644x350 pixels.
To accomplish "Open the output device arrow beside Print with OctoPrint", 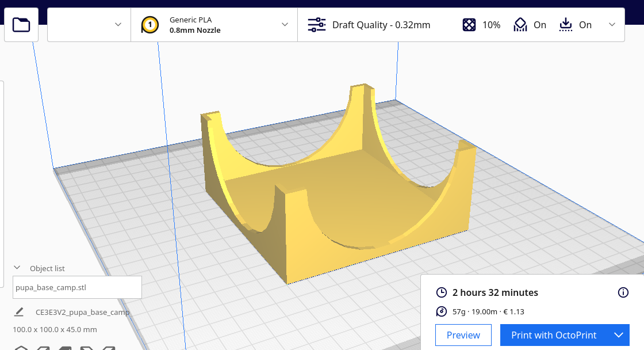I will (x=619, y=335).
